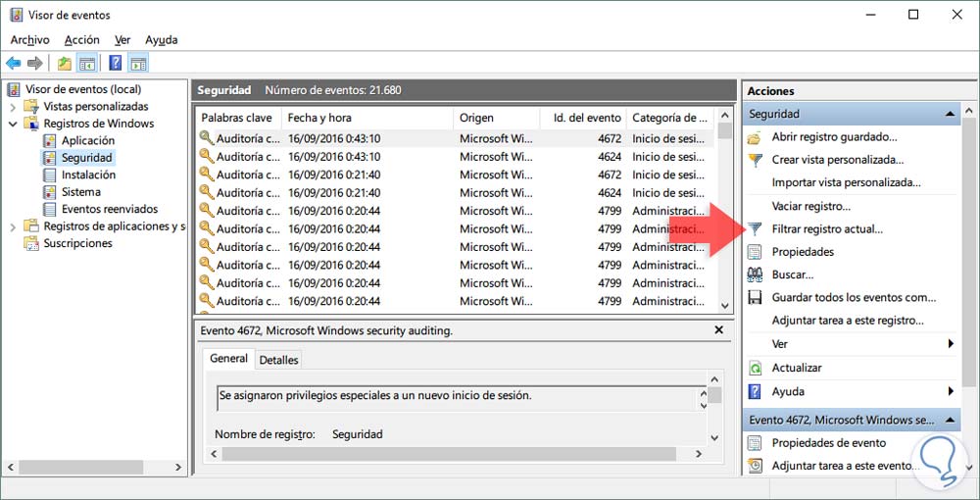Click the floppy disk Guardar todos los eventos icon
The image size is (980, 500).
click(755, 297)
